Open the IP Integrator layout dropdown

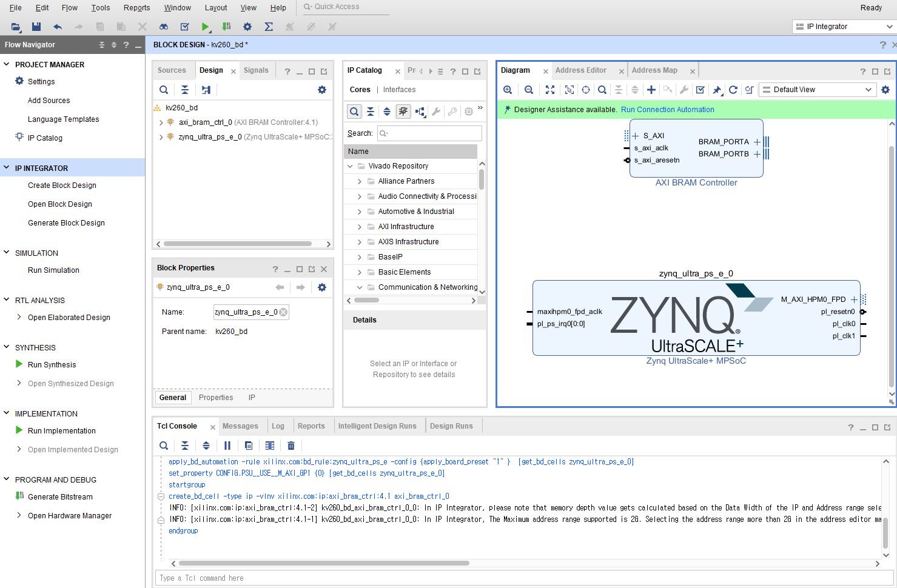tap(844, 27)
